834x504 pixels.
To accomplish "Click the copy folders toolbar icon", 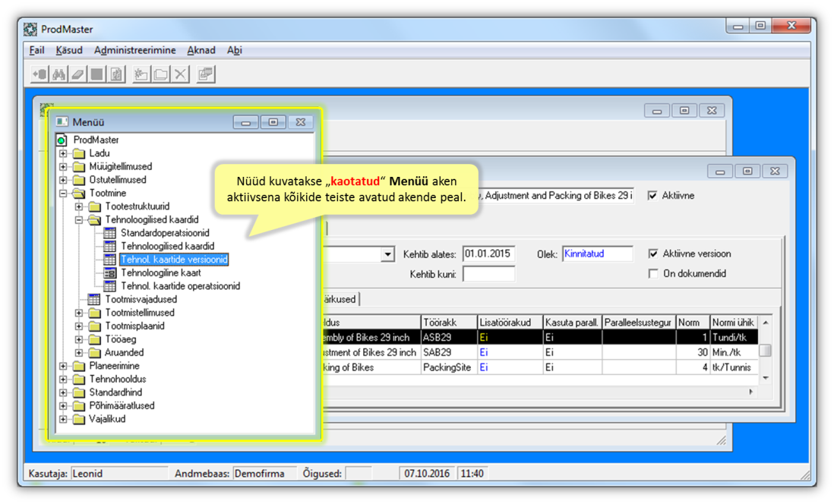I will 160,74.
